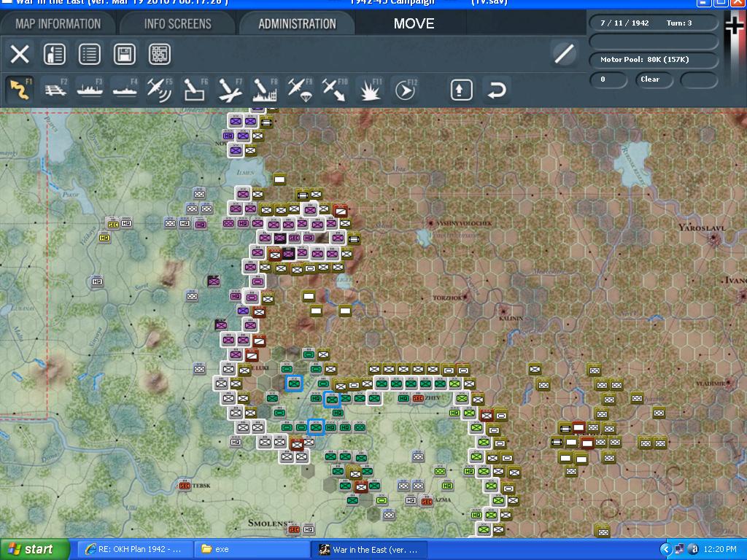Click the MOVE mode label

(414, 24)
